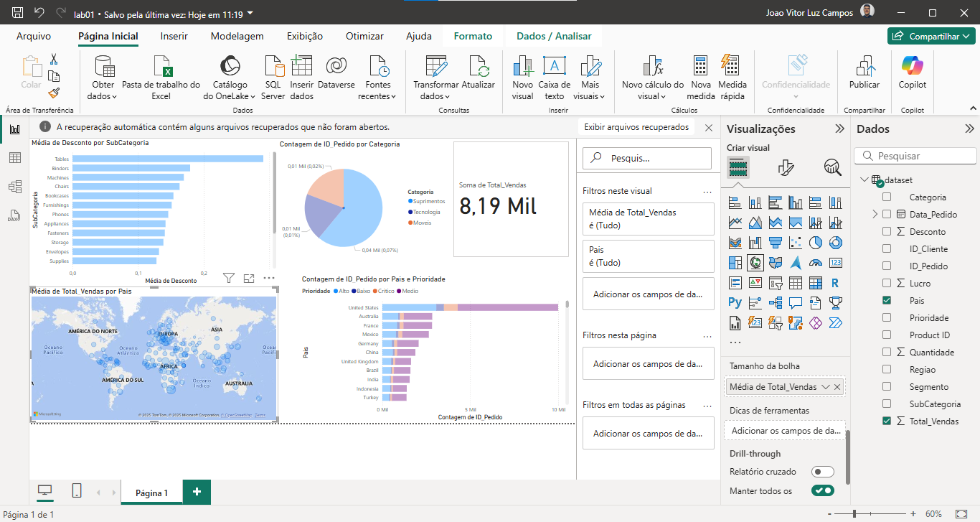This screenshot has height=522, width=980.
Task: Click Exibir arquivos recuperados button
Action: pyautogui.click(x=637, y=127)
